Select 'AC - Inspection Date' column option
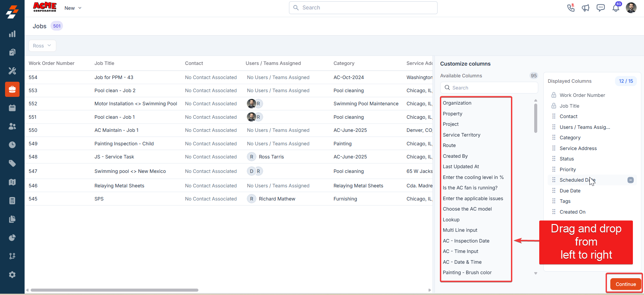 [466, 241]
